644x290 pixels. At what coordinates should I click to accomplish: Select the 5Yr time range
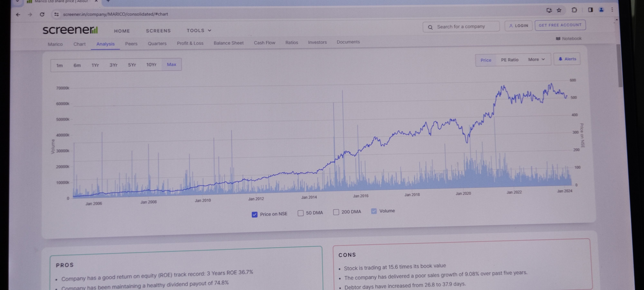pos(132,65)
